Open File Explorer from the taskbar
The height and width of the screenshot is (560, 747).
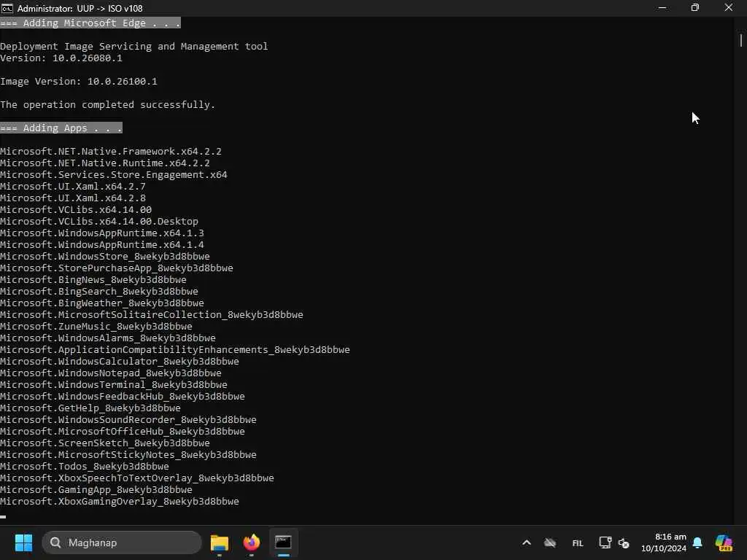click(220, 542)
